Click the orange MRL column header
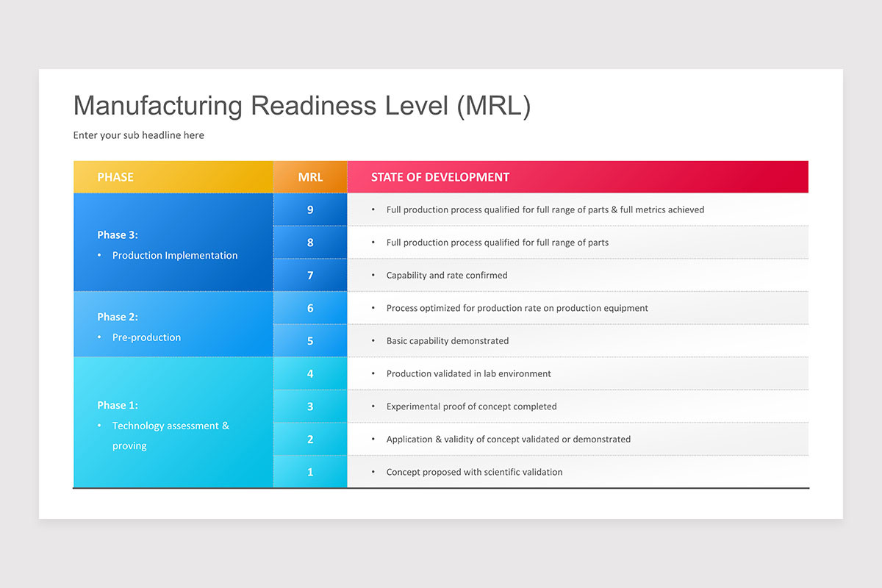Viewport: 882px width, 588px height. click(310, 176)
